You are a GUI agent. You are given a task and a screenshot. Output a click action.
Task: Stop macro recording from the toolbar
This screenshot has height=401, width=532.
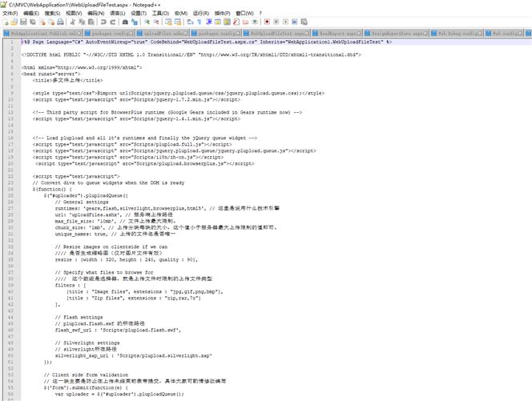point(276,22)
